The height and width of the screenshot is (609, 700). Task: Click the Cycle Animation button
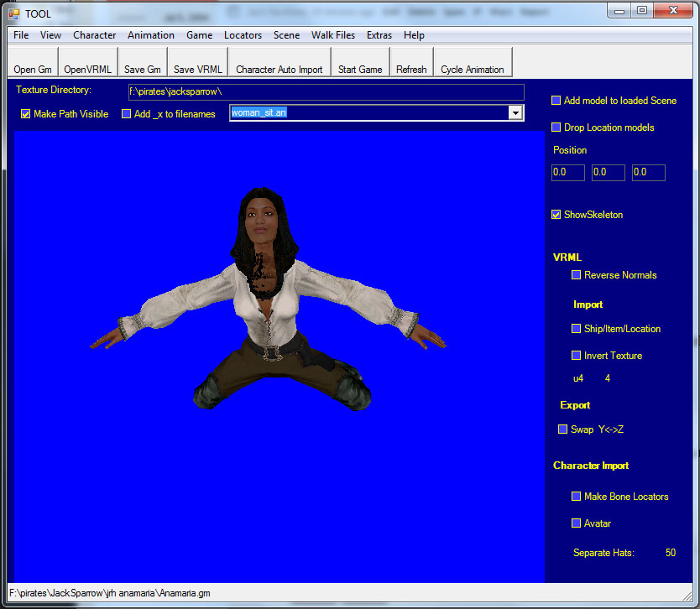pos(473,62)
